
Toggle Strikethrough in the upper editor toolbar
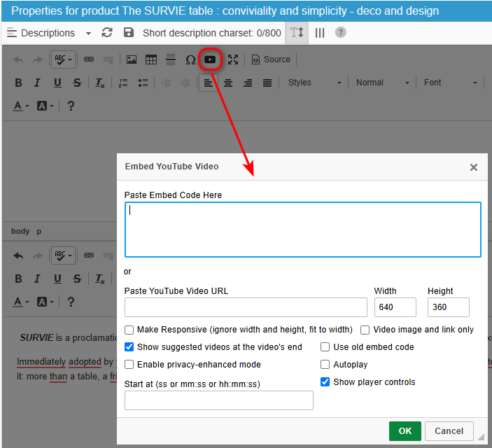coord(77,83)
